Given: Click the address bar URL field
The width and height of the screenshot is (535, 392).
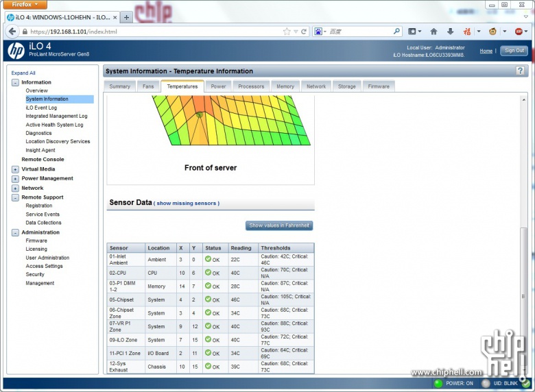Looking at the screenshot, I should point(154,32).
